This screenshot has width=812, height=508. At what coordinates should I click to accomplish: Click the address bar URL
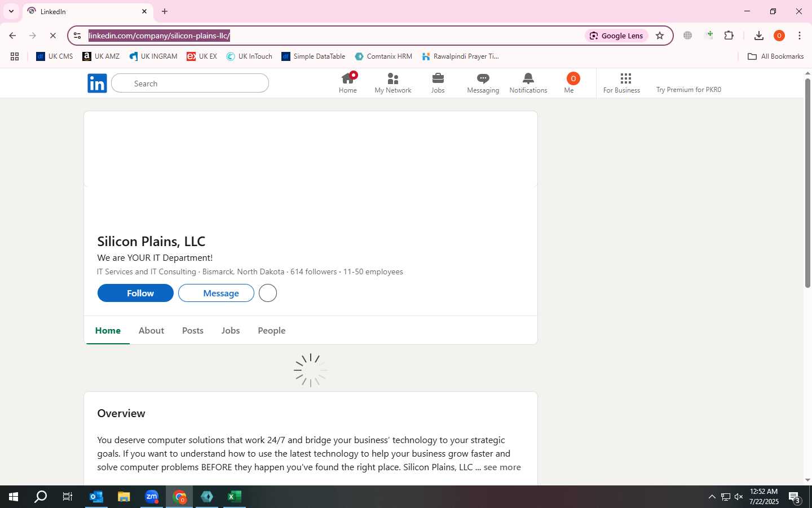[159, 36]
